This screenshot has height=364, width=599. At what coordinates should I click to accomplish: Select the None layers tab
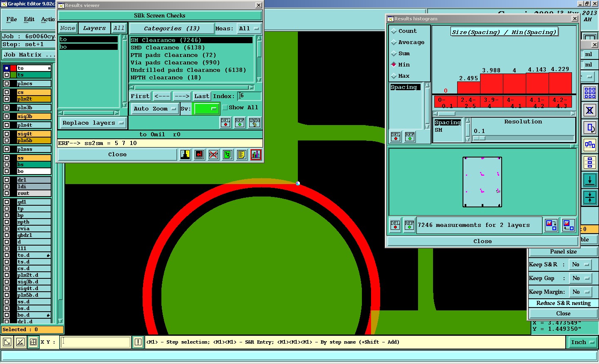coord(67,28)
